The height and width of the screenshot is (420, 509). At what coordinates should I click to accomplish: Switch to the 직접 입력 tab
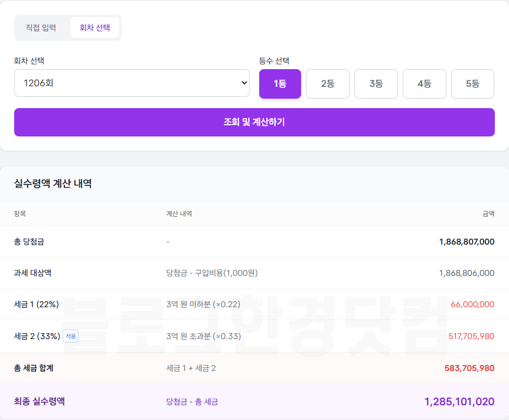41,27
